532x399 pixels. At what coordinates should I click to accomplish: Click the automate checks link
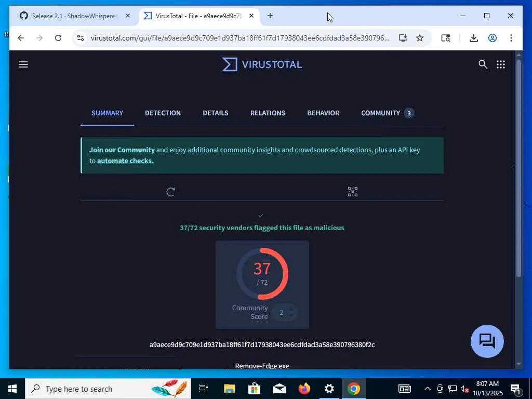(x=125, y=161)
